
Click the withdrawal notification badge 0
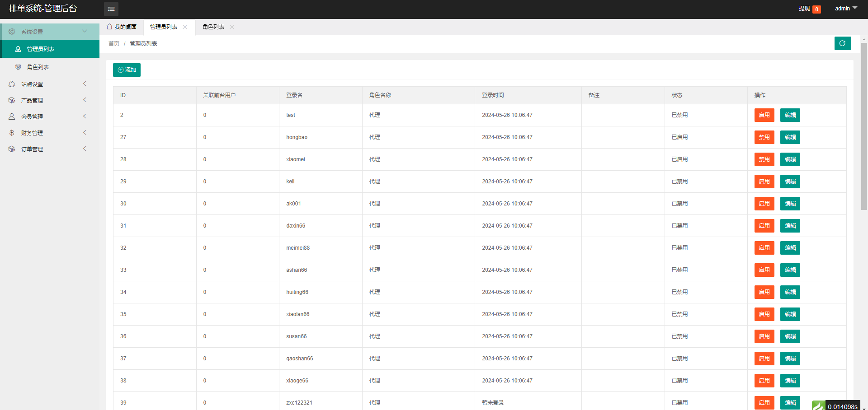point(816,9)
